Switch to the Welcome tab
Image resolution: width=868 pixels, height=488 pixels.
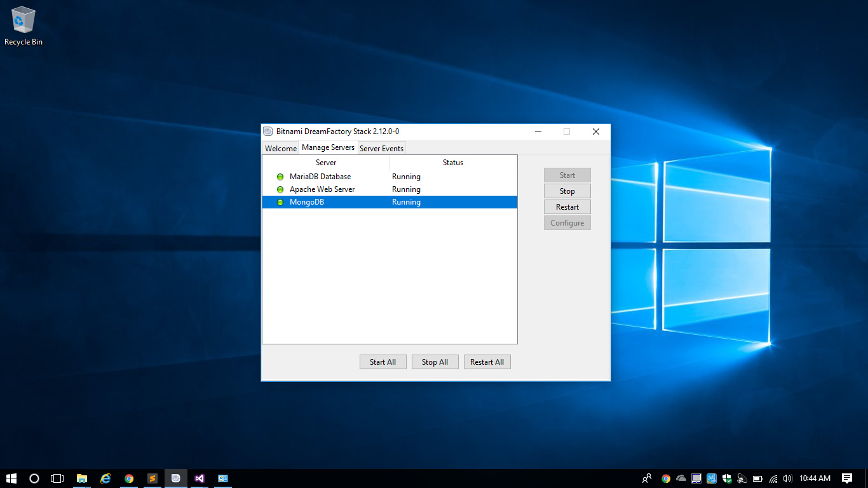coord(281,148)
